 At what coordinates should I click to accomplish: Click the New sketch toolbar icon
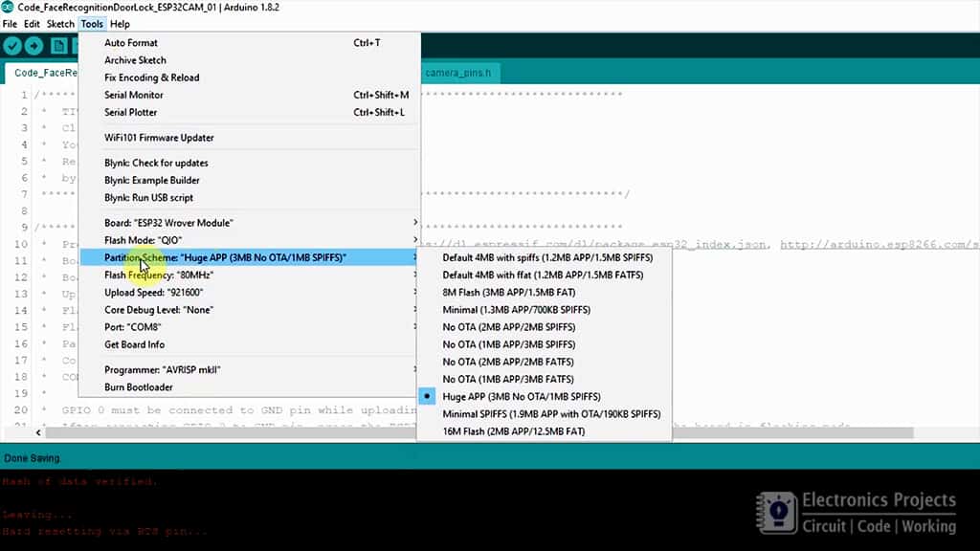58,46
